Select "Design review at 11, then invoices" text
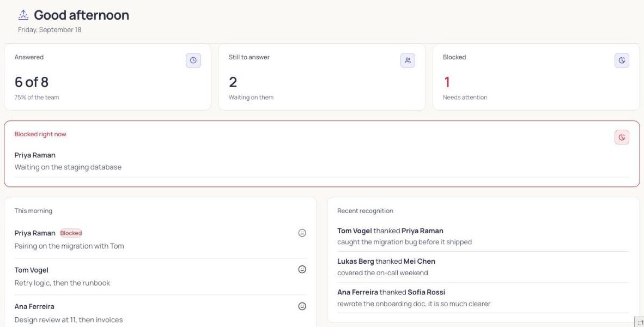 (x=69, y=319)
